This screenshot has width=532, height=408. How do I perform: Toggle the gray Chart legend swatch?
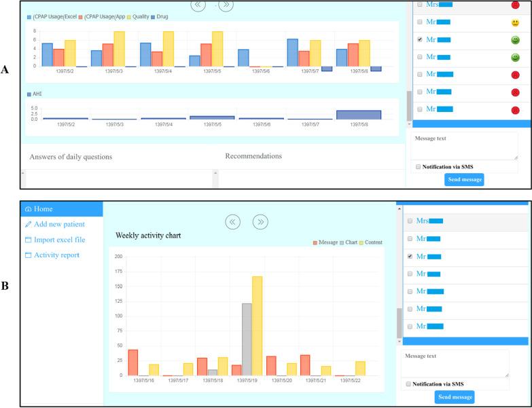pos(341,242)
